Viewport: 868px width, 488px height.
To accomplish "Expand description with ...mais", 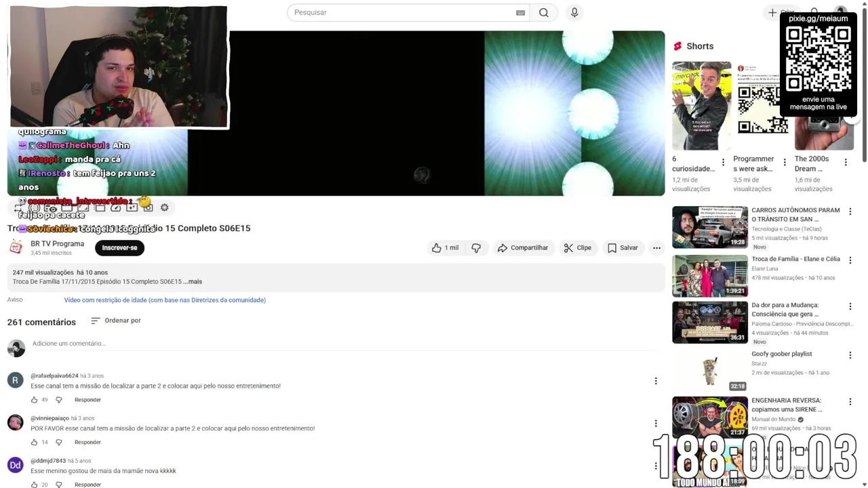I will 193,282.
